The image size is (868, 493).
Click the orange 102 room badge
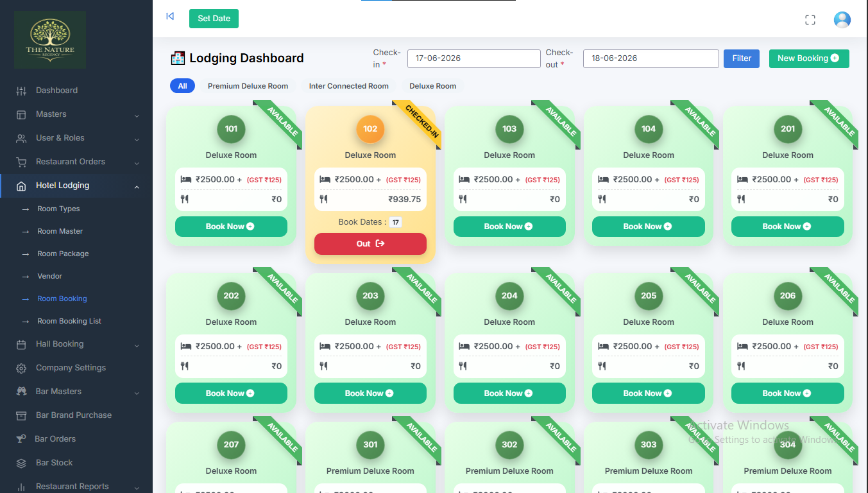tap(370, 129)
